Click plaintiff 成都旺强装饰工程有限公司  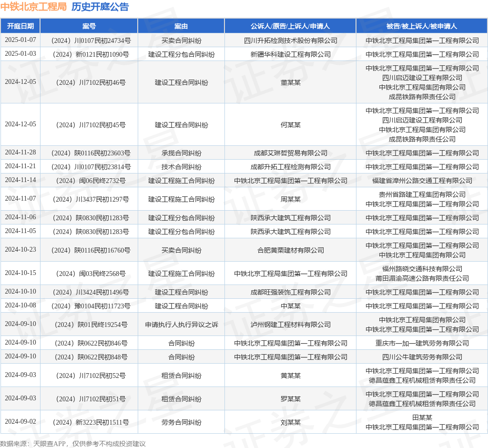[290, 292]
